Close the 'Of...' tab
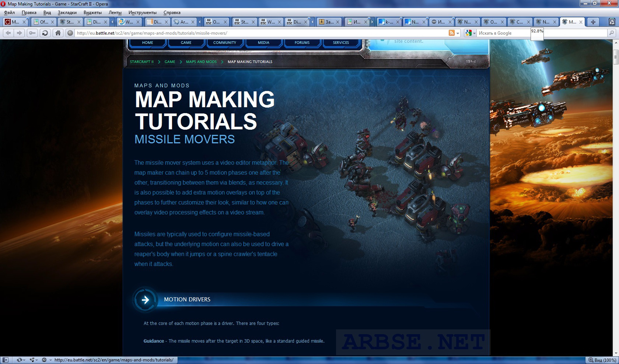 52,22
